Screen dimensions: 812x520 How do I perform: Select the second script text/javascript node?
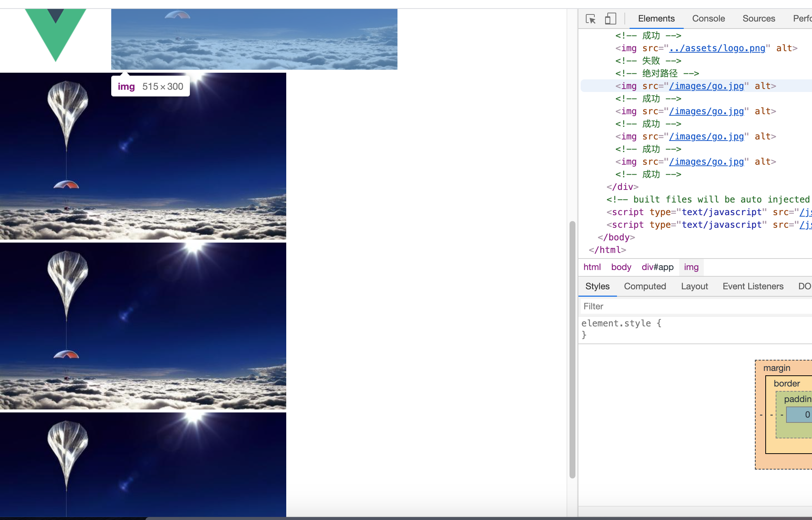coord(709,225)
